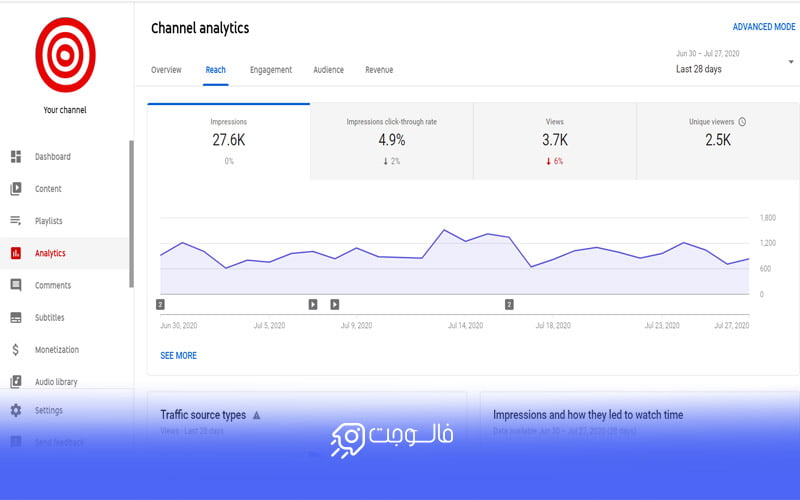
Task: Click the Playlists icon
Action: click(x=16, y=221)
